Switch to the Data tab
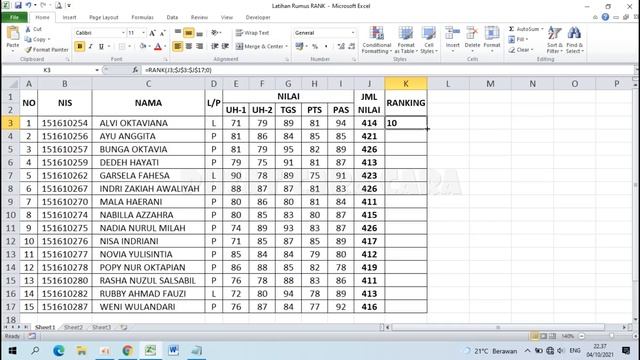The height and width of the screenshot is (360, 640). coord(172,18)
